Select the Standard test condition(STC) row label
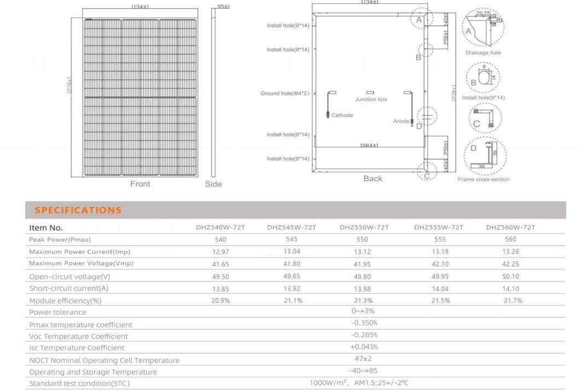The height and width of the screenshot is (392, 580). 79,384
